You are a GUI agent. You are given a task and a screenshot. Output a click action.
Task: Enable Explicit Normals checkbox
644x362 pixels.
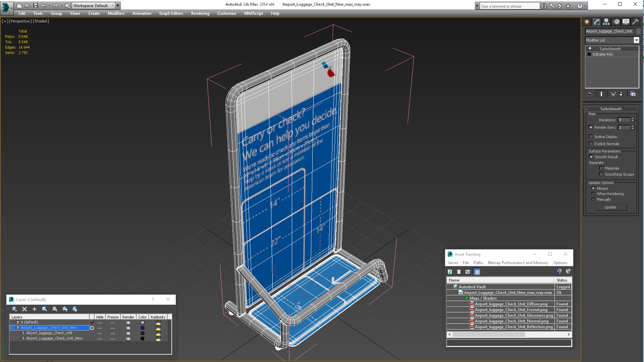tap(591, 144)
